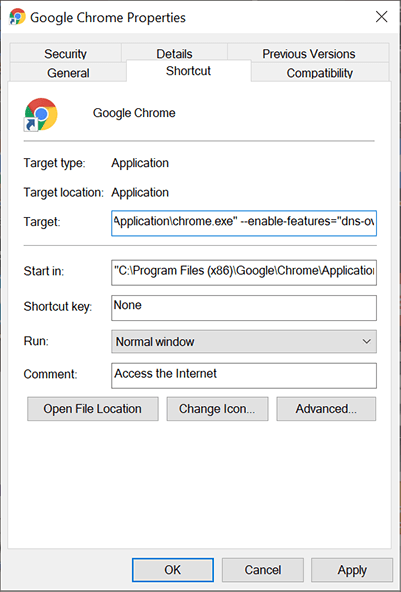The width and height of the screenshot is (401, 592).
Task: Select the General tab
Action: [68, 72]
